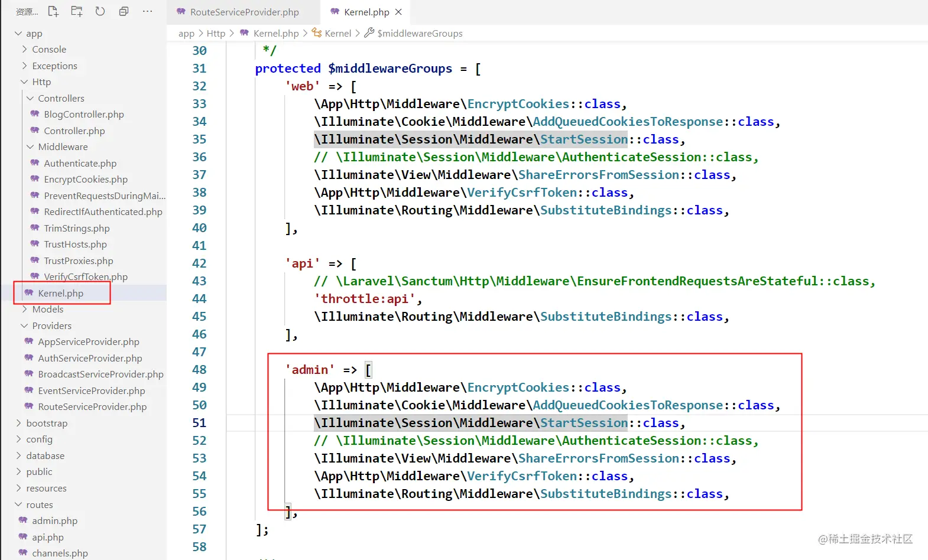
Task: Open BlogController.php in the explorer
Action: (x=83, y=115)
